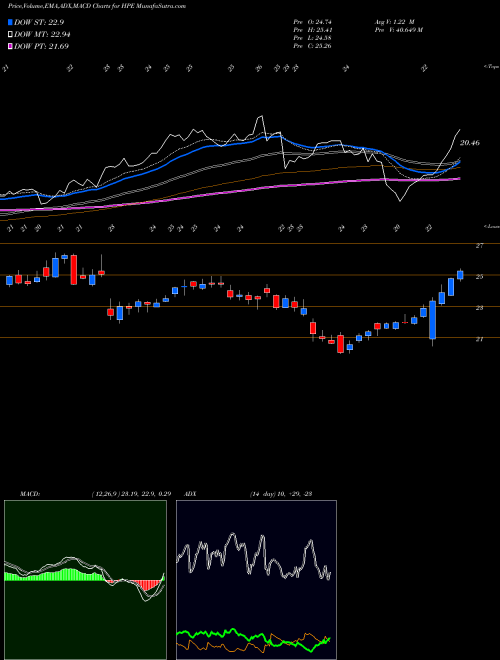Click the 'Pre O: 24.74' value
500x660 pixels.
coord(312,22)
